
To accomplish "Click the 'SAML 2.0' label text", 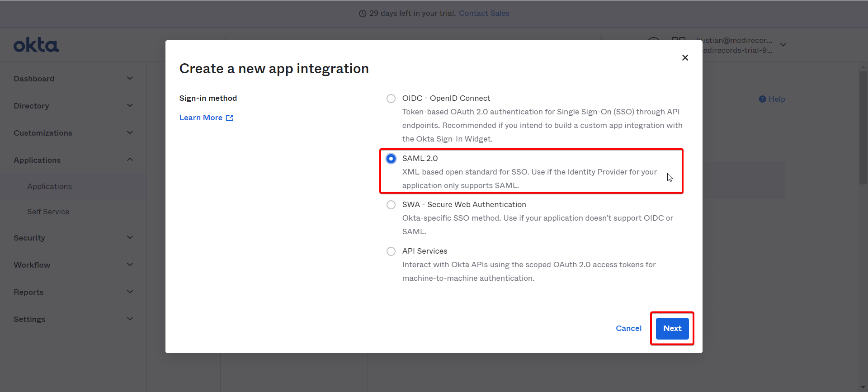I will [x=420, y=158].
